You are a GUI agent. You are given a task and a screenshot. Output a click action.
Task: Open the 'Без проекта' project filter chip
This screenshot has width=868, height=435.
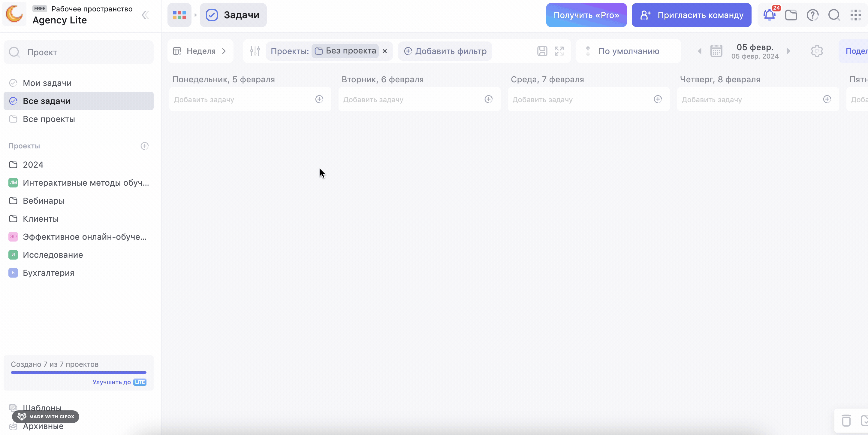(x=345, y=51)
